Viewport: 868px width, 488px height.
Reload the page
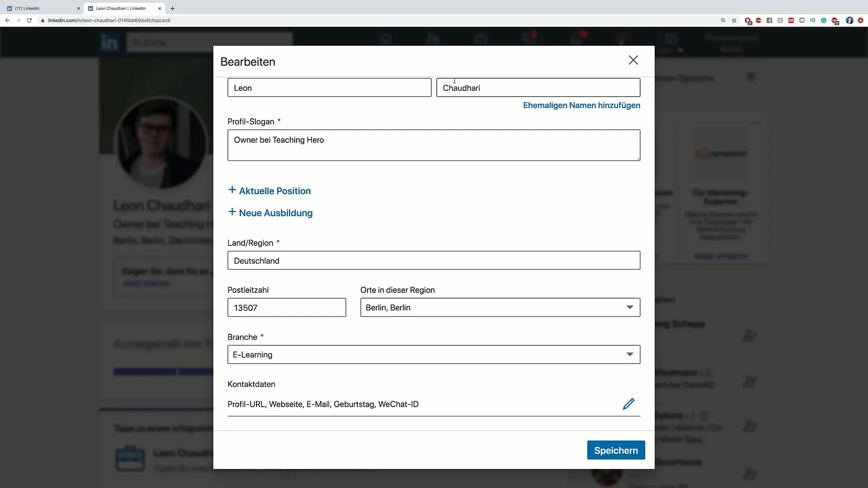29,20
